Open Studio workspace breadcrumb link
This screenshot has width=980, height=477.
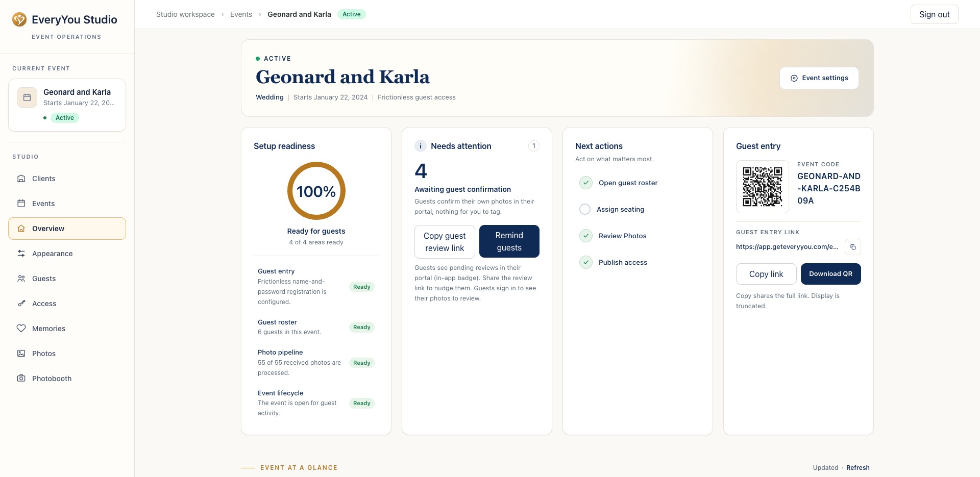[185, 14]
